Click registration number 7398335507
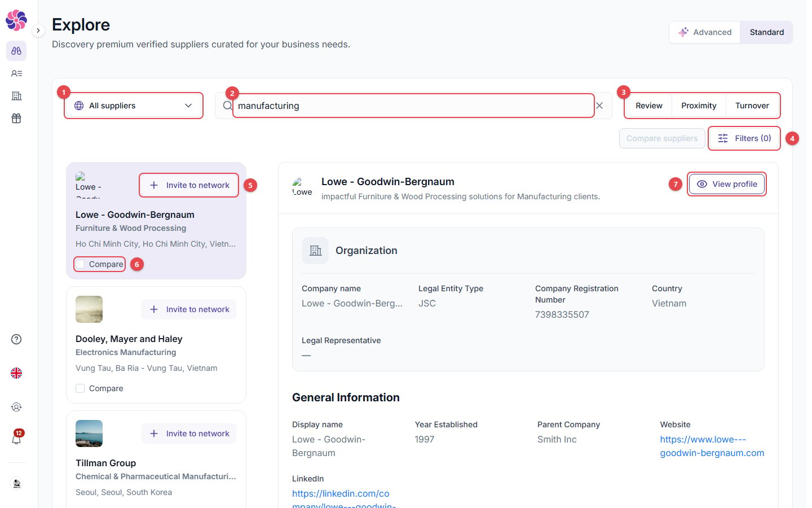This screenshot has width=812, height=508. tap(562, 314)
